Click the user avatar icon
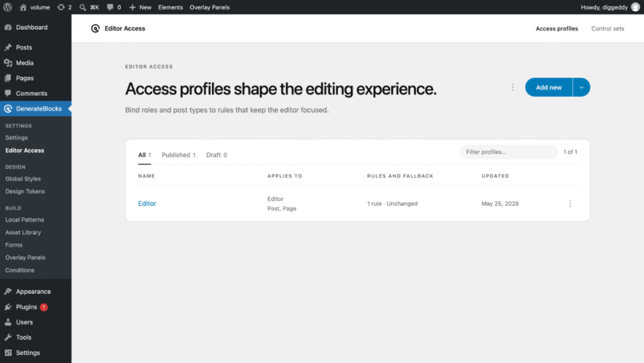644x363 pixels. point(635,7)
